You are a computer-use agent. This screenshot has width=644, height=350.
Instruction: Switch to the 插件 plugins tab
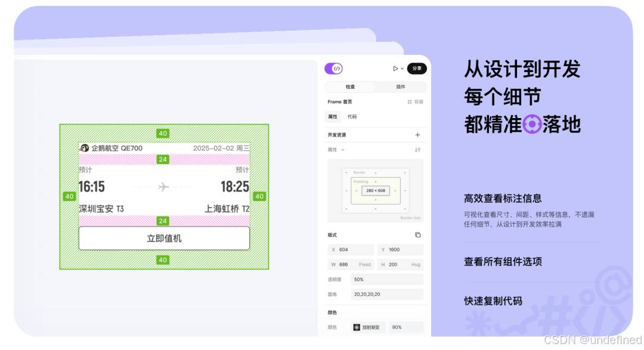[401, 86]
